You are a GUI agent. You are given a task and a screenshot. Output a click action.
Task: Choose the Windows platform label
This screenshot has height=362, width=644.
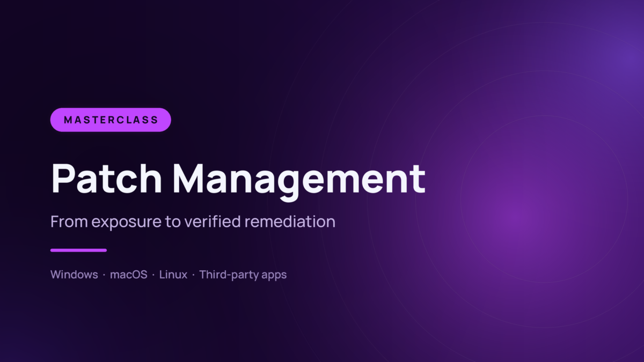(74, 275)
